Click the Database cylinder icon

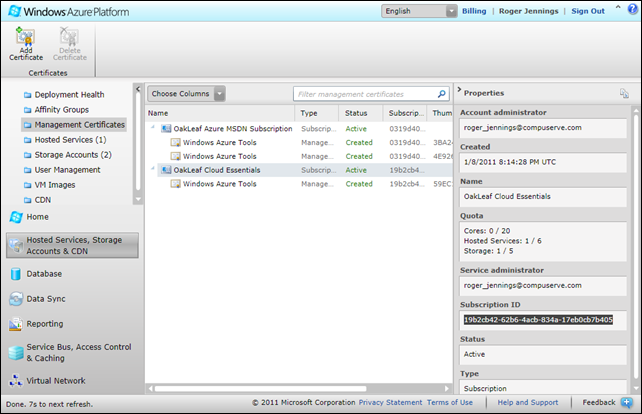[16, 274]
